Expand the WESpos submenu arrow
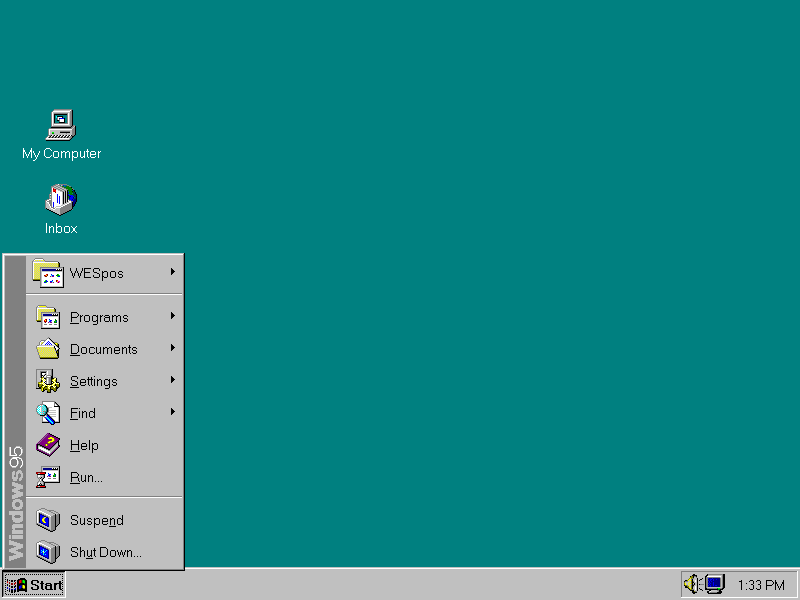The height and width of the screenshot is (600, 800). tap(173, 272)
